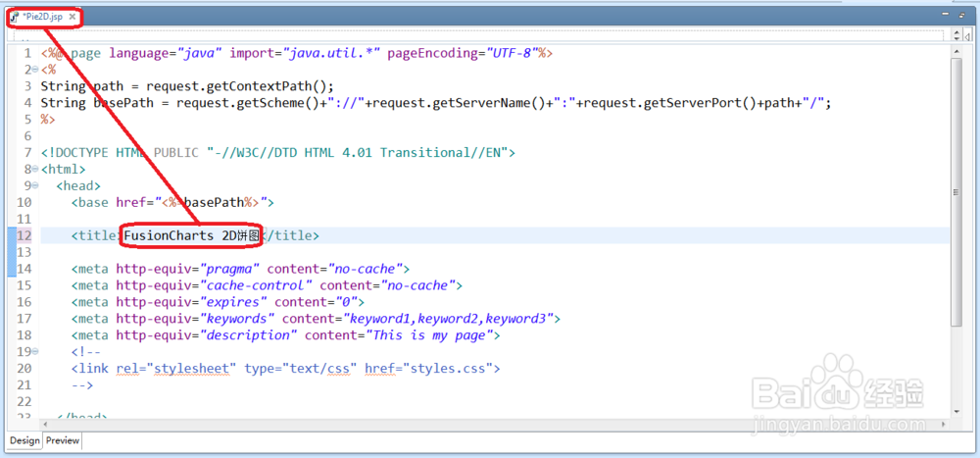Screen dimensions: 980x458
Task: Click the page directive on line 1
Action: [x=297, y=53]
